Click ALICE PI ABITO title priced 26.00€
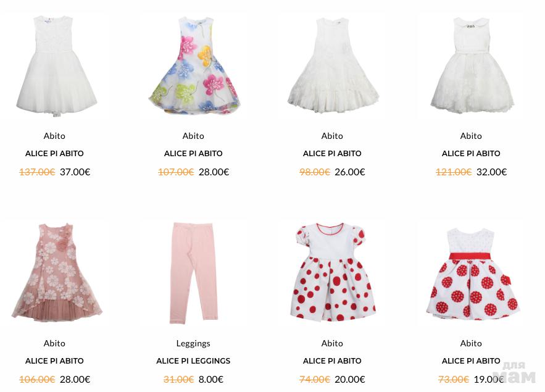The width and height of the screenshot is (545, 392). coord(332,153)
